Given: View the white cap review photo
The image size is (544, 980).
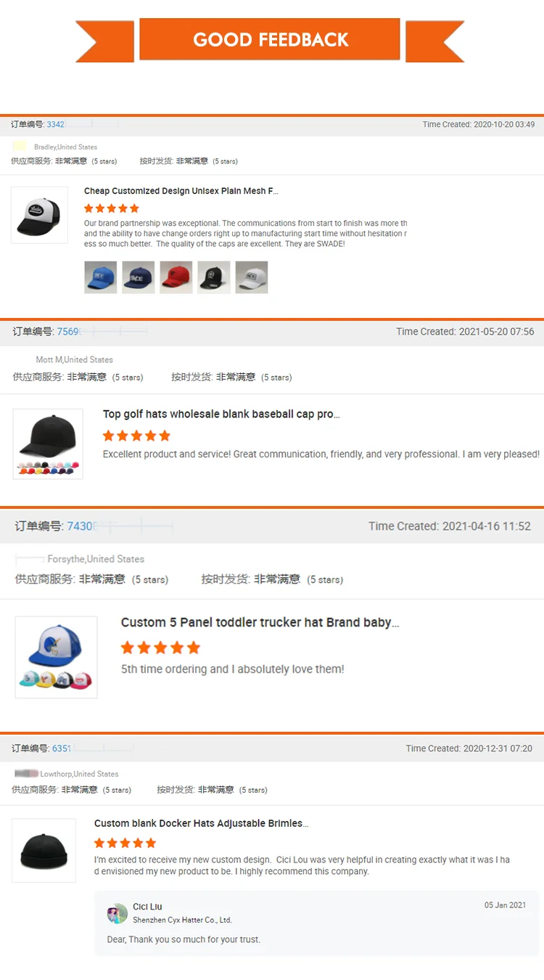Looking at the screenshot, I should click(x=252, y=277).
